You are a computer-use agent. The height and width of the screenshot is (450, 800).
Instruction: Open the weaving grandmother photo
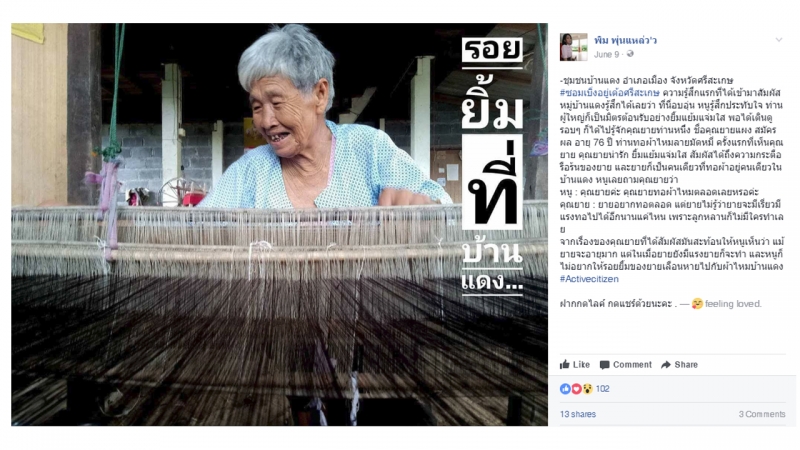pyautogui.click(x=280, y=224)
